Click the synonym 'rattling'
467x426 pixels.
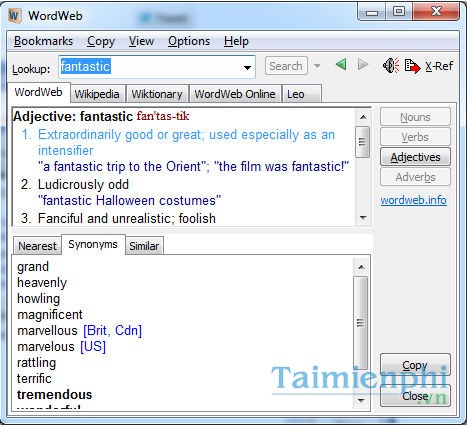(36, 363)
